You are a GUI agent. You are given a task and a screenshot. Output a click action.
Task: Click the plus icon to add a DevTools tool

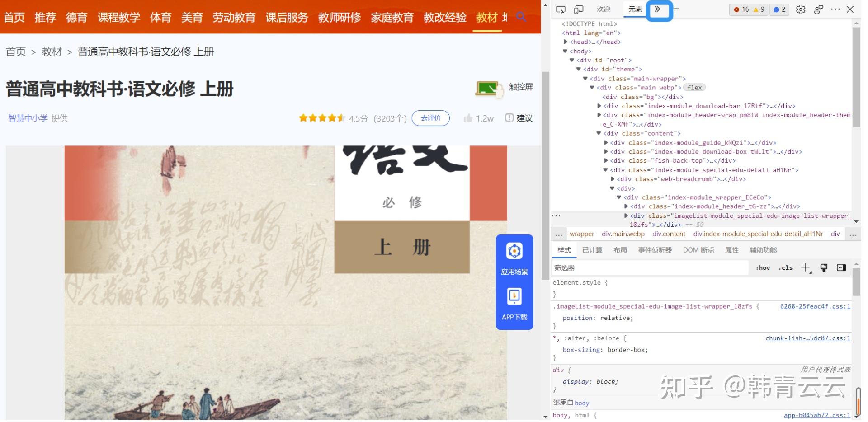tap(676, 9)
